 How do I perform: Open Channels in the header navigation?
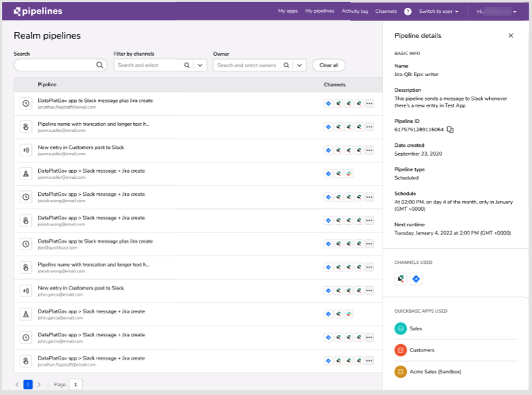pos(386,11)
